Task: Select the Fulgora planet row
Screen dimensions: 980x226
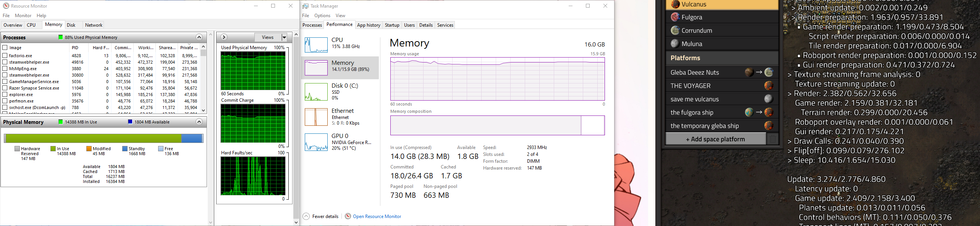Action: [722, 17]
